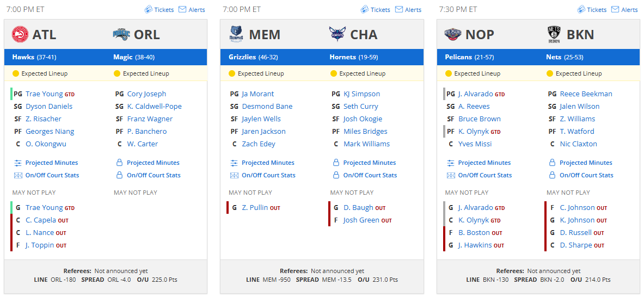Select Trae Young in the starting lineup
Screen dimensions: 644x297
(x=44, y=94)
